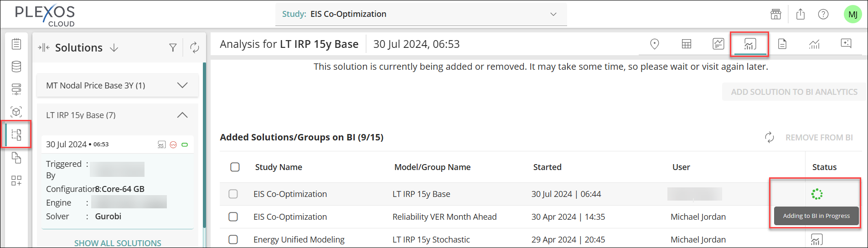Select the Solutions icon in left sidebar
868x248 pixels.
click(x=16, y=134)
